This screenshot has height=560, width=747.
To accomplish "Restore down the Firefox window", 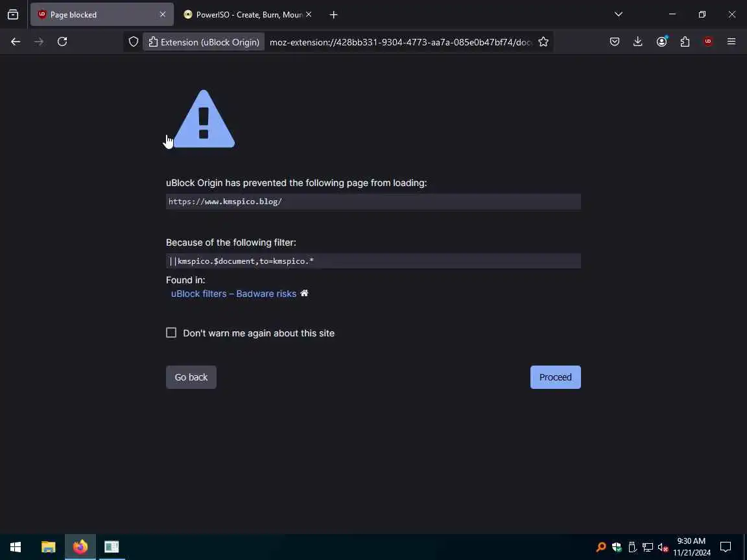I will click(x=702, y=14).
